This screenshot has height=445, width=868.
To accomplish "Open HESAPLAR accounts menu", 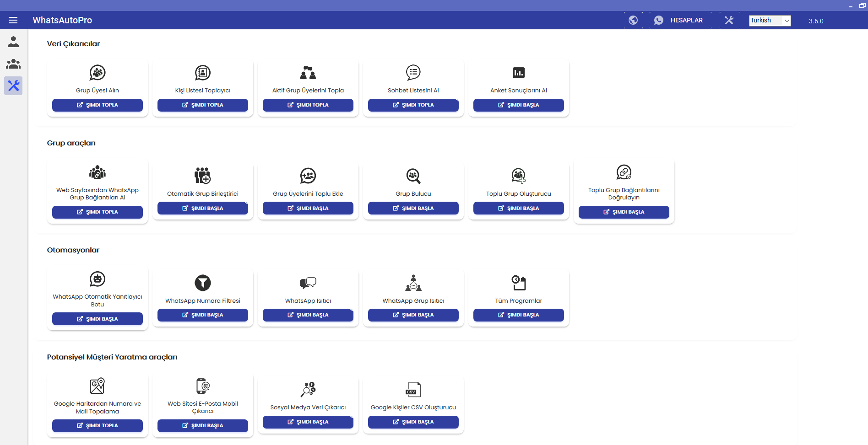I will click(680, 20).
